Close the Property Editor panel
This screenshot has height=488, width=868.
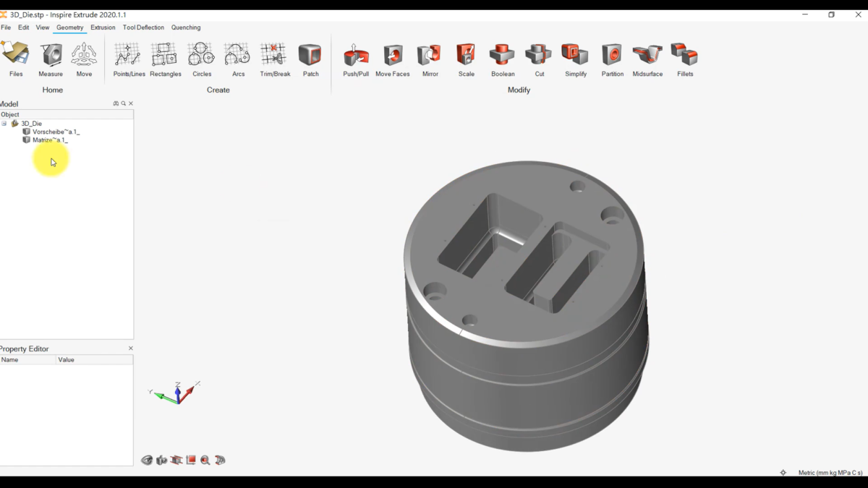[131, 348]
